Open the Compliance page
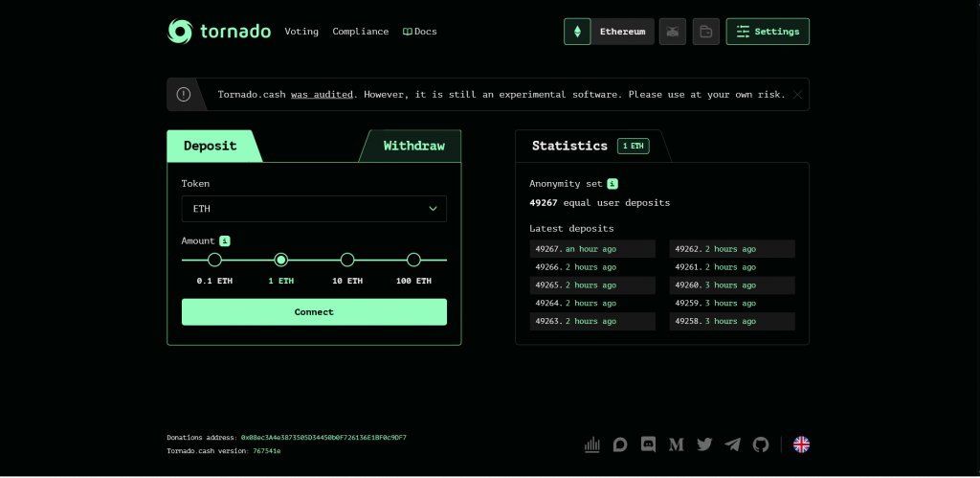 click(361, 32)
